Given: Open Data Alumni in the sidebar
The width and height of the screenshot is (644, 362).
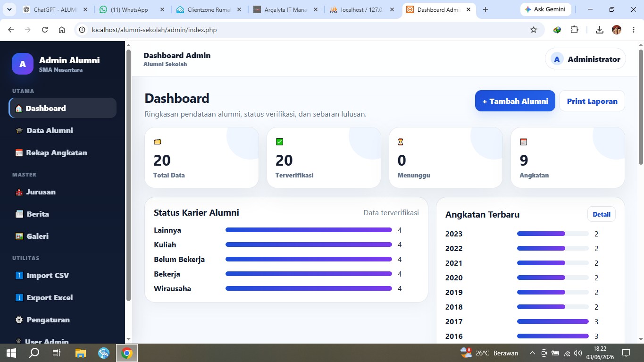Looking at the screenshot, I should point(63,130).
